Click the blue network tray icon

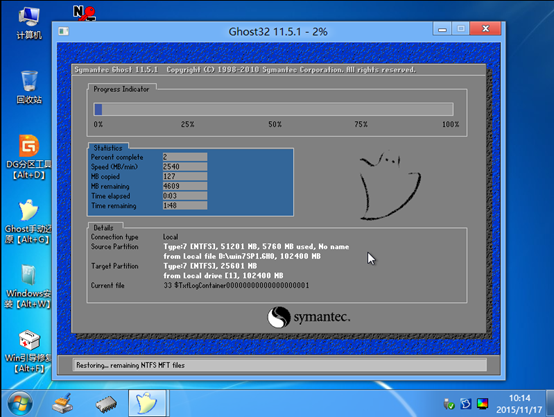[x=466, y=404]
